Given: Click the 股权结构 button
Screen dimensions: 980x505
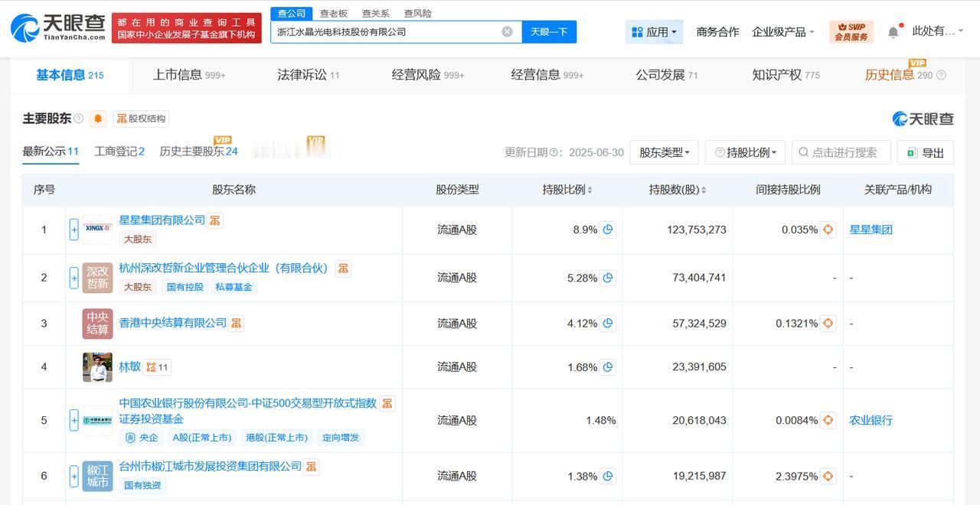Looking at the screenshot, I should pos(141,119).
